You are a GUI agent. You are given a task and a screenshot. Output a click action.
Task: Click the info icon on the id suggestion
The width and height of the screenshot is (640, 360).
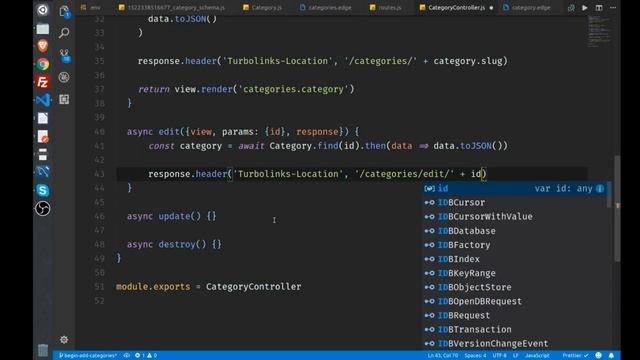(600, 189)
